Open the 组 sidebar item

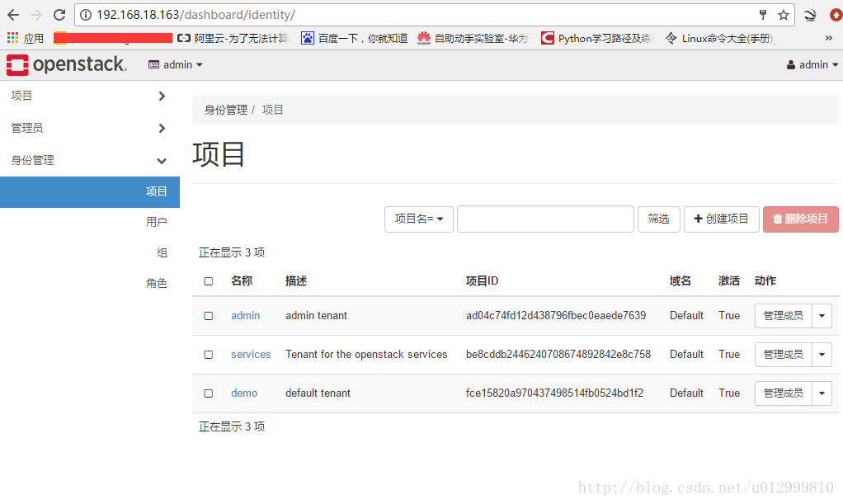162,252
